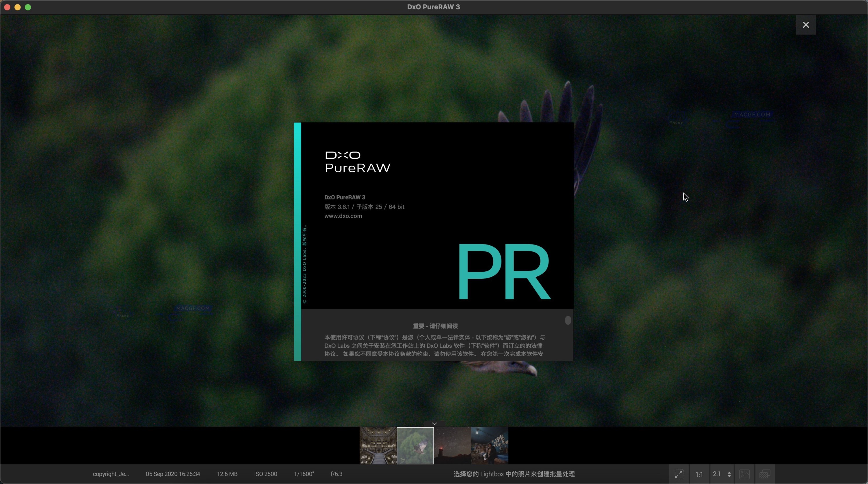Image resolution: width=868 pixels, height=484 pixels.
Task: Close the splash screen via X icon
Action: point(806,25)
